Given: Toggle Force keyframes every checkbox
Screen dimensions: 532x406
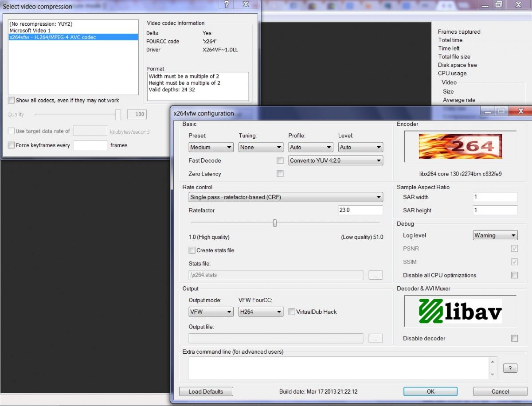Looking at the screenshot, I should click(x=11, y=145).
